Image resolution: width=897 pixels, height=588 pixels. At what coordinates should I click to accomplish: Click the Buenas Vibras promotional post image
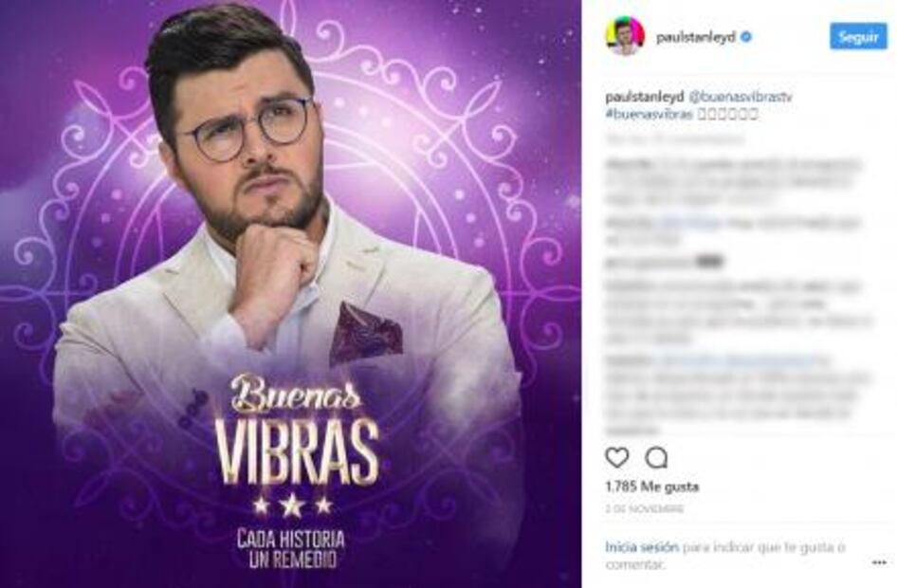(x=290, y=294)
